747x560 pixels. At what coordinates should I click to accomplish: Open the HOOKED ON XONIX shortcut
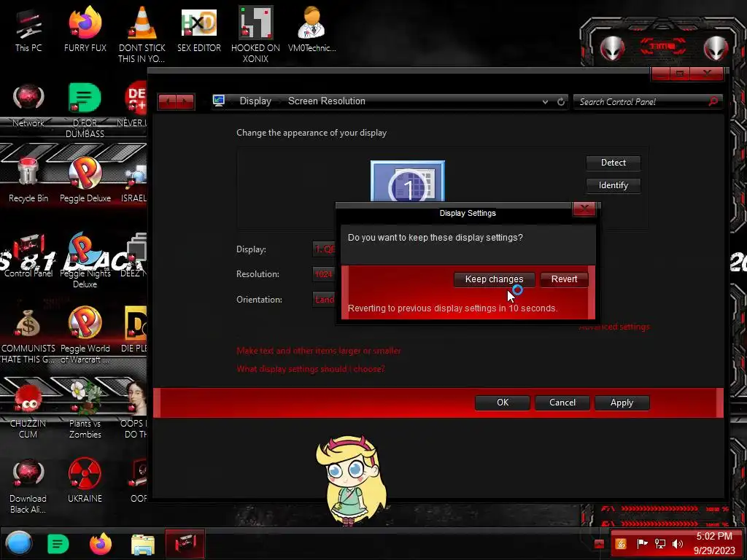255,34
